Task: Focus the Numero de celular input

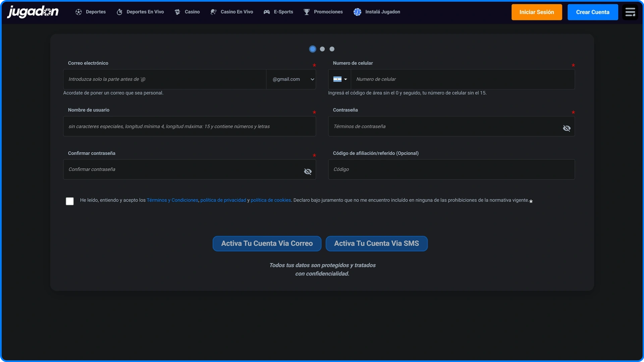Action: (463, 79)
